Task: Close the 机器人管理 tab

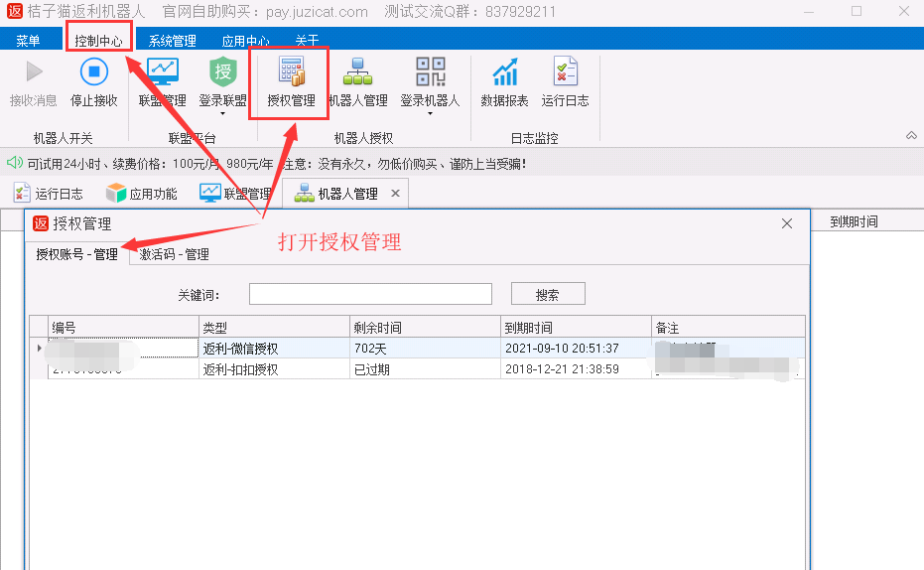Action: click(x=395, y=194)
